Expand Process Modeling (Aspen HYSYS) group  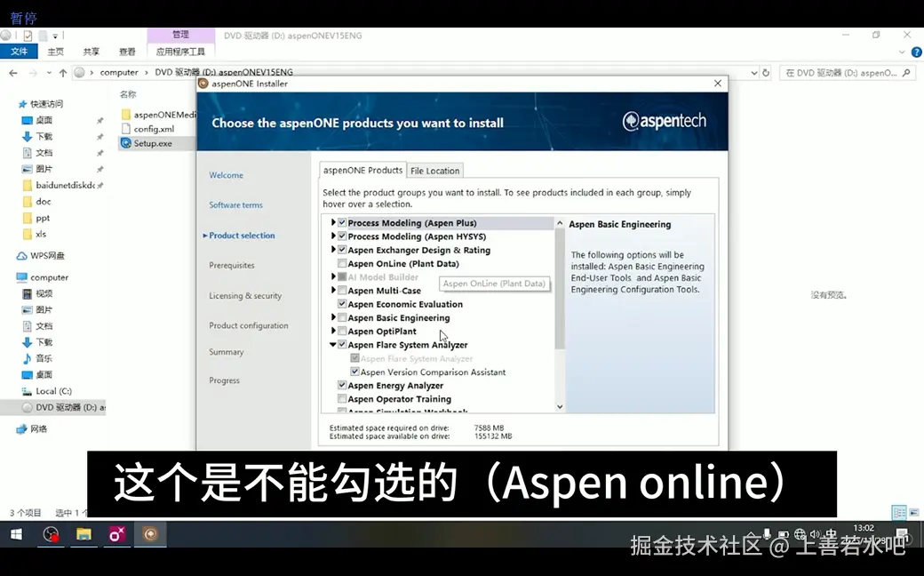pyautogui.click(x=333, y=236)
